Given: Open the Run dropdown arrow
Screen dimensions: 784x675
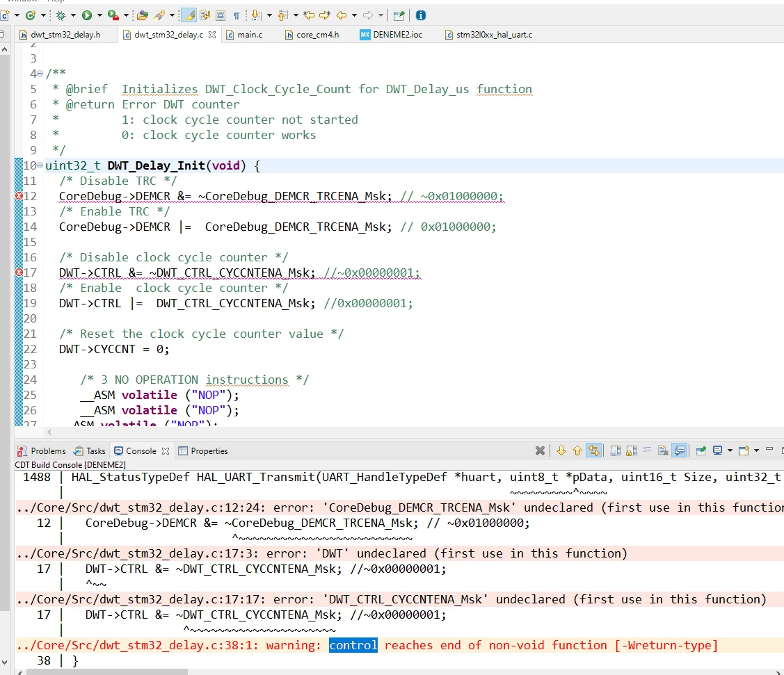Looking at the screenshot, I should [99, 15].
